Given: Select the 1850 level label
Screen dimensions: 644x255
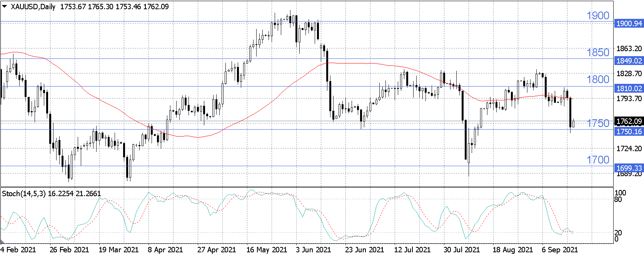Looking at the screenshot, I should coord(598,53).
